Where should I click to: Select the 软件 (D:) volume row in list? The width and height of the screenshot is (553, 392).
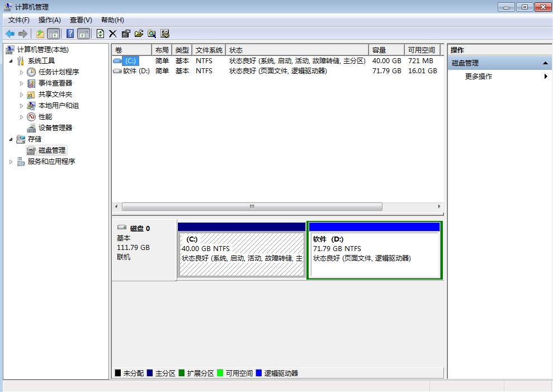[276, 71]
